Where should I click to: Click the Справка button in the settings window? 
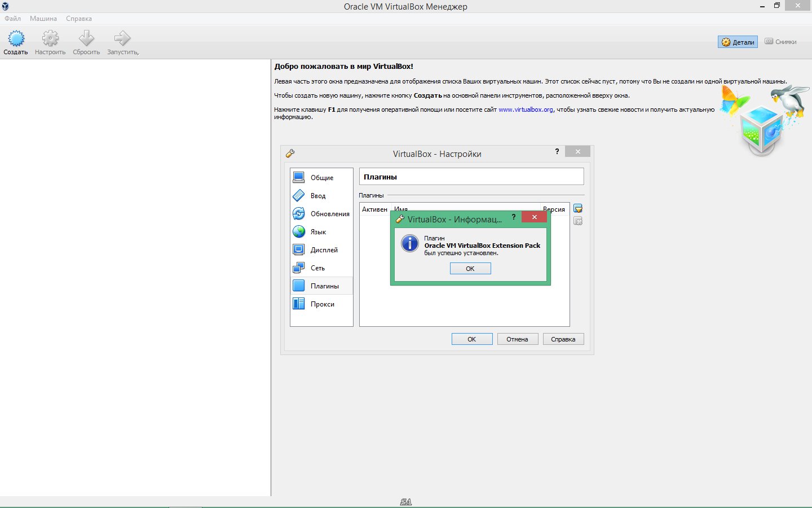pyautogui.click(x=563, y=339)
